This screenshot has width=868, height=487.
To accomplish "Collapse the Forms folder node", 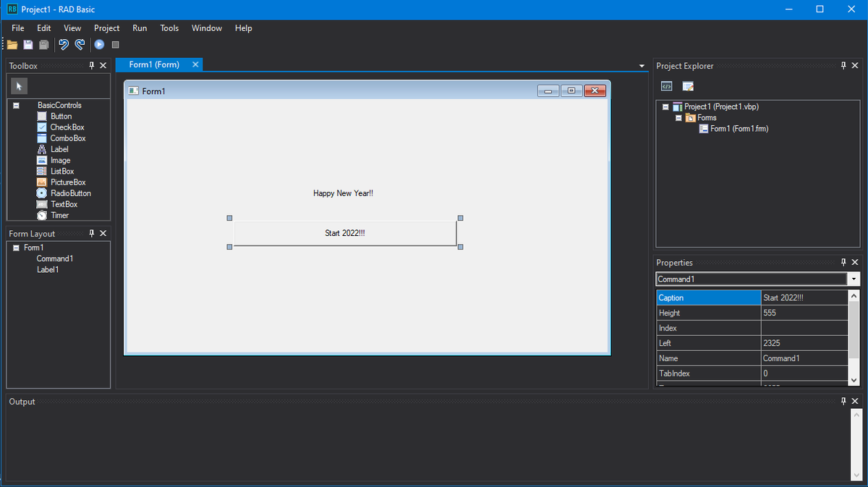I will [x=678, y=118].
